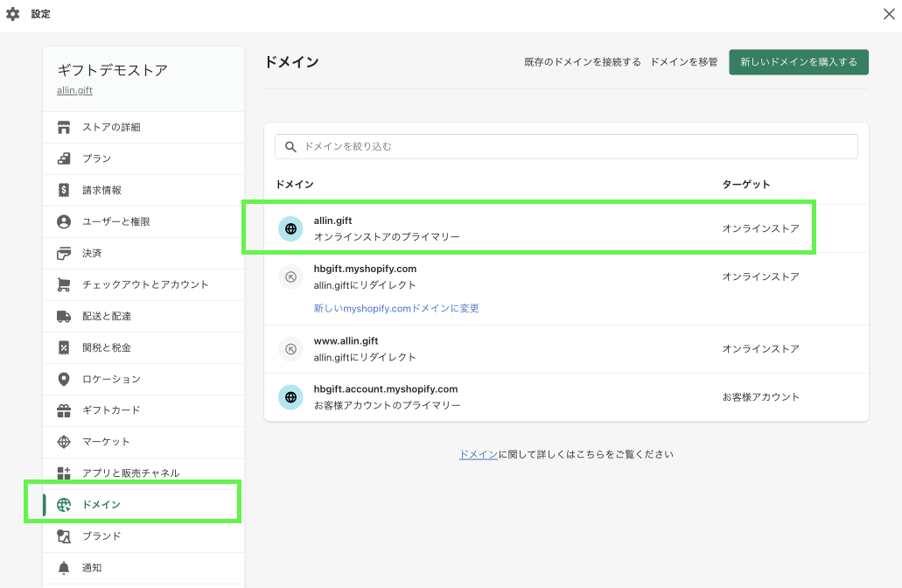Open the www.allin.gift domain row
The height and width of the screenshot is (588, 902).
pos(346,340)
